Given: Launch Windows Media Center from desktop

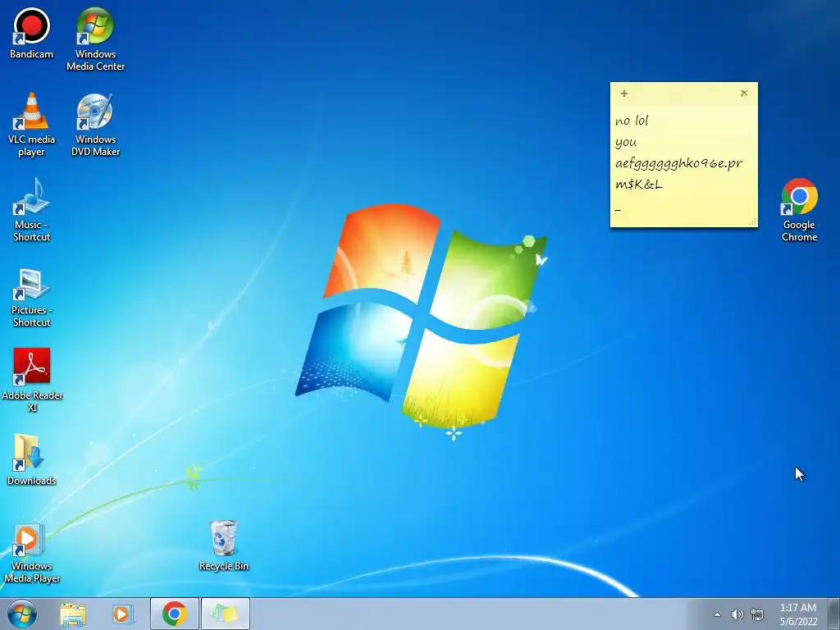Looking at the screenshot, I should click(x=95, y=39).
